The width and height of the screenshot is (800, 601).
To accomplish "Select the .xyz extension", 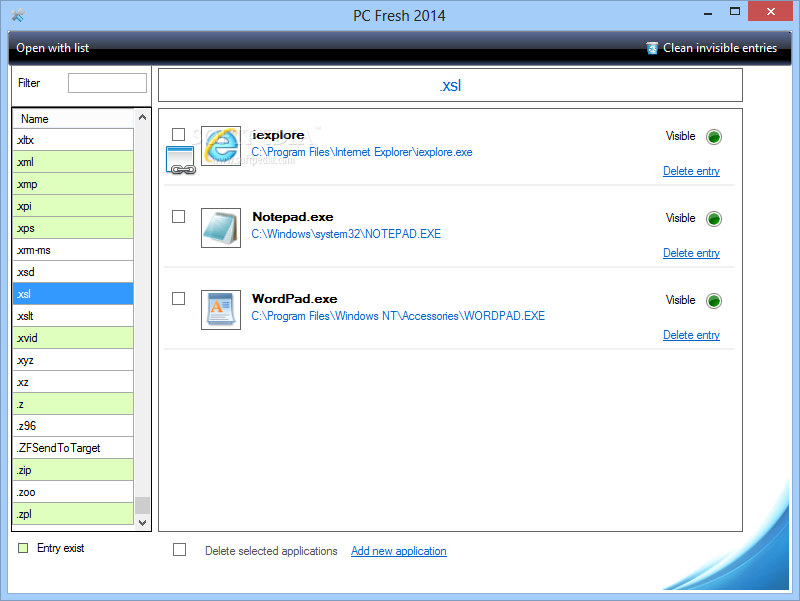I will 73,360.
